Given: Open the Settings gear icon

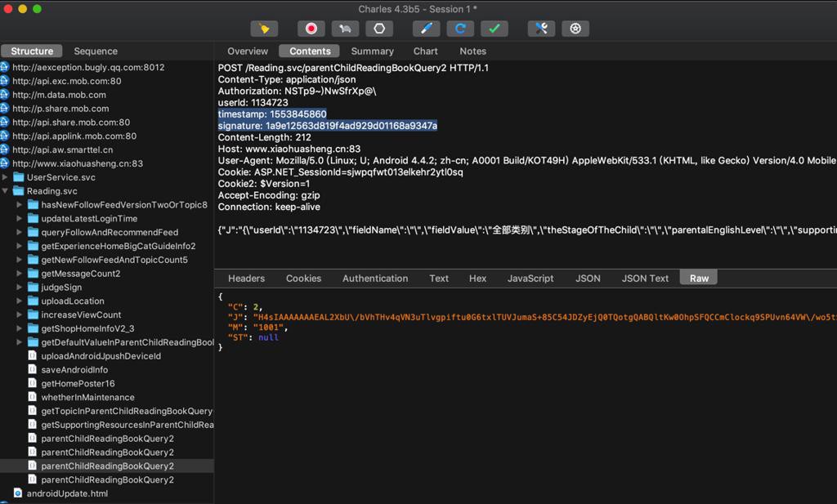Looking at the screenshot, I should (x=575, y=29).
